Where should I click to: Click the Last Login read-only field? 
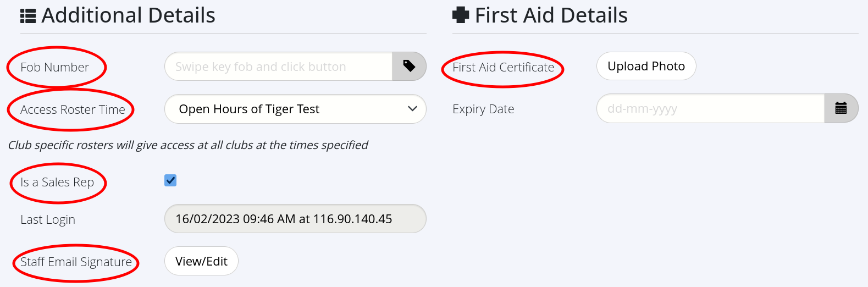[x=295, y=219]
